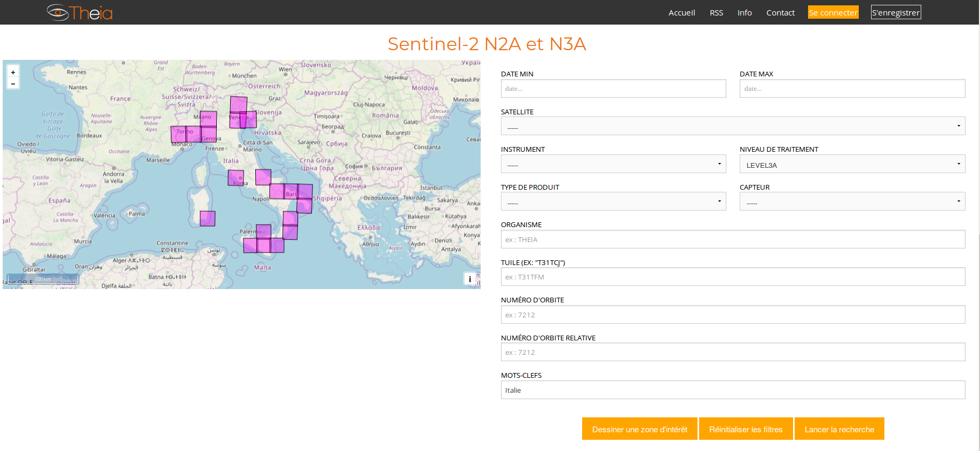Zoom in the map with plus button
The width and height of the screenshot is (980, 451).
[13, 72]
